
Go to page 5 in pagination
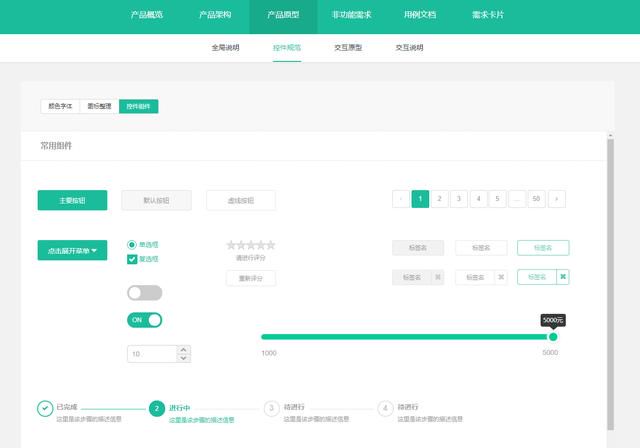498,199
